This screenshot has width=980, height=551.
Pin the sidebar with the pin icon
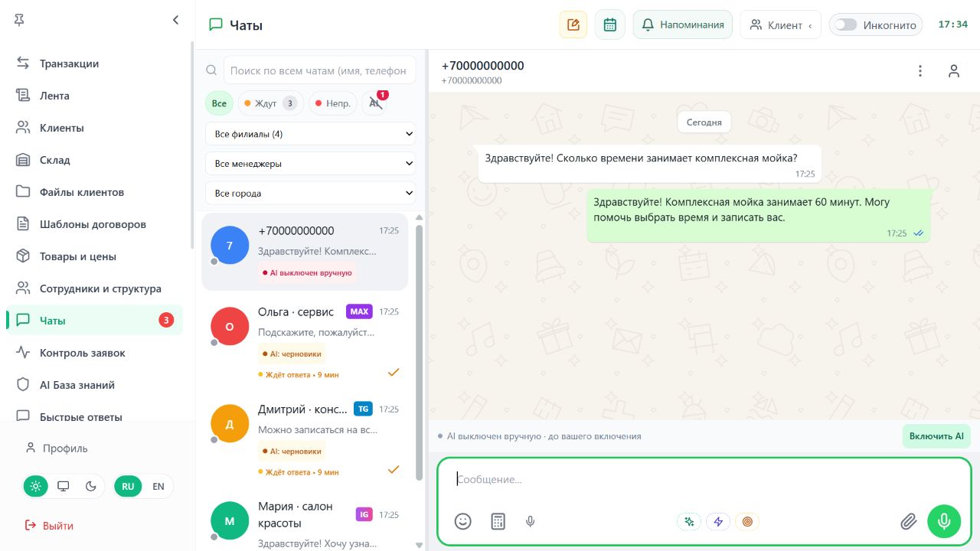20,21
